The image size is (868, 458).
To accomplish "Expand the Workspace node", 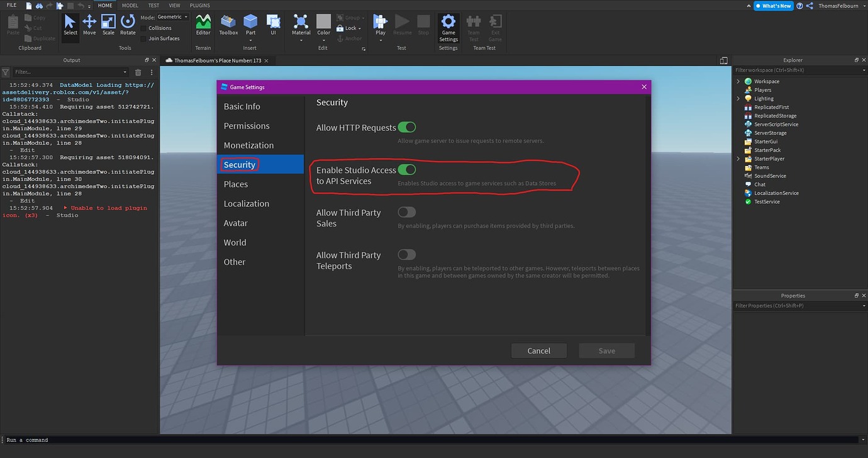I will click(738, 81).
